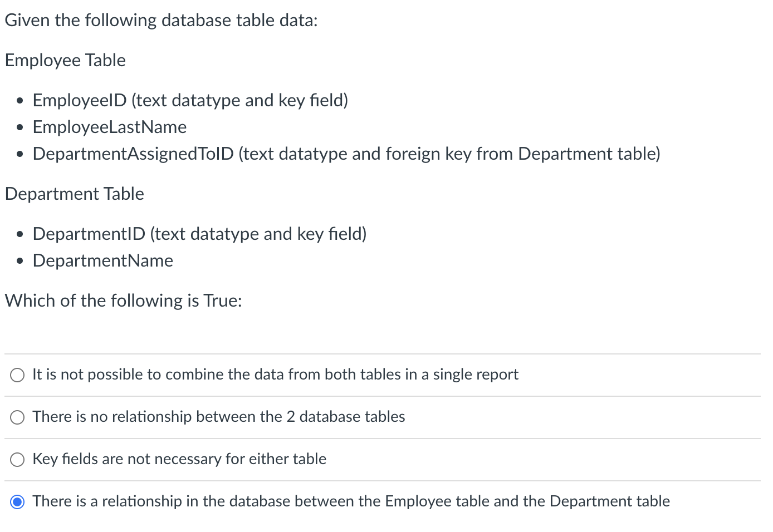Viewport: 773px width, 532px height.
Task: Select 'Key fields are not necessary for either table'
Action: tap(17, 459)
